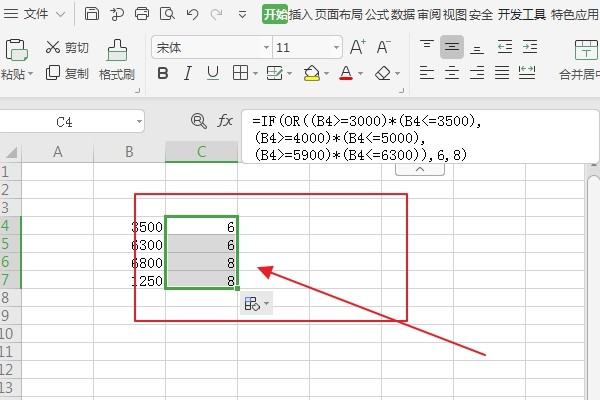The image size is (600, 400).
Task: Expand the eraser dropdown arrow
Action: coord(398,73)
